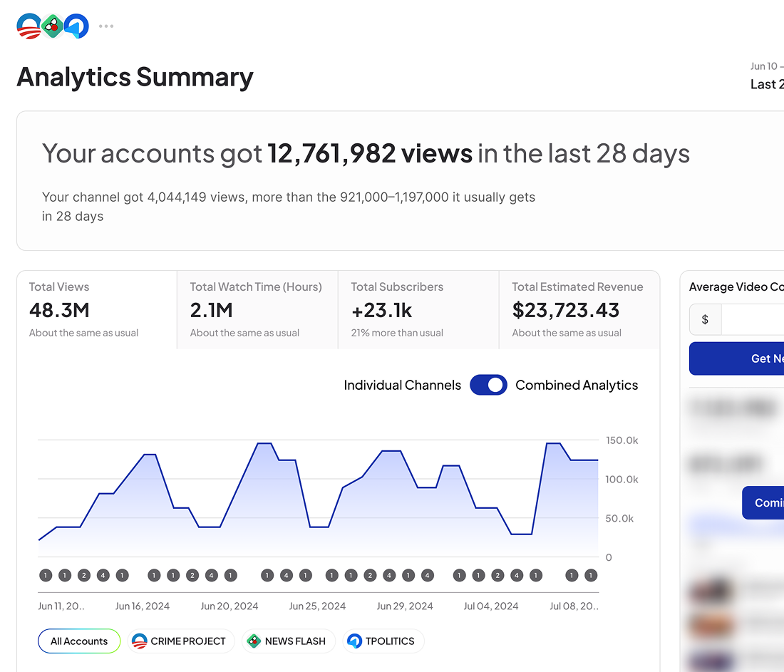Click the leftmost video marker below the chart
Screen dimensions: 784x672
click(x=46, y=575)
